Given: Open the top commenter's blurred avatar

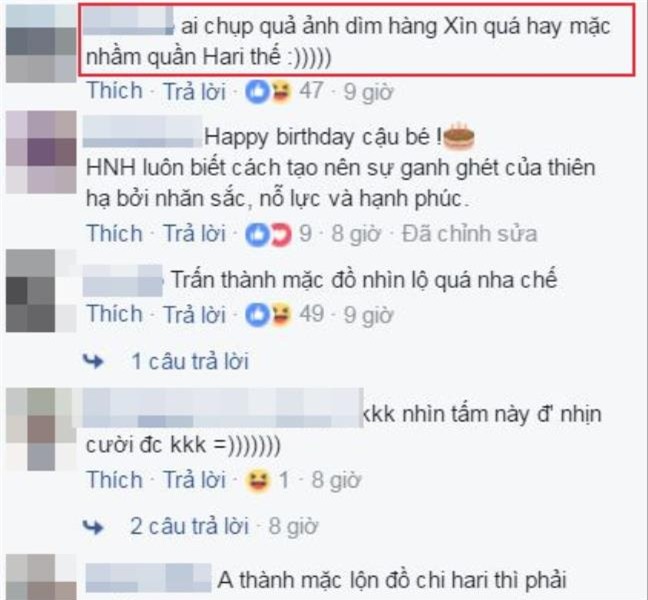Looking at the screenshot, I should [x=41, y=43].
